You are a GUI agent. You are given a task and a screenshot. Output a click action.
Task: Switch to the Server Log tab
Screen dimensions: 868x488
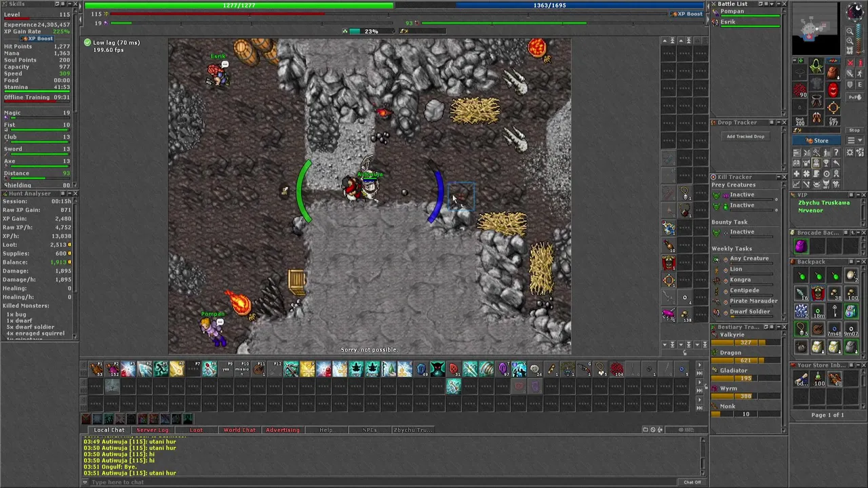[x=153, y=430]
